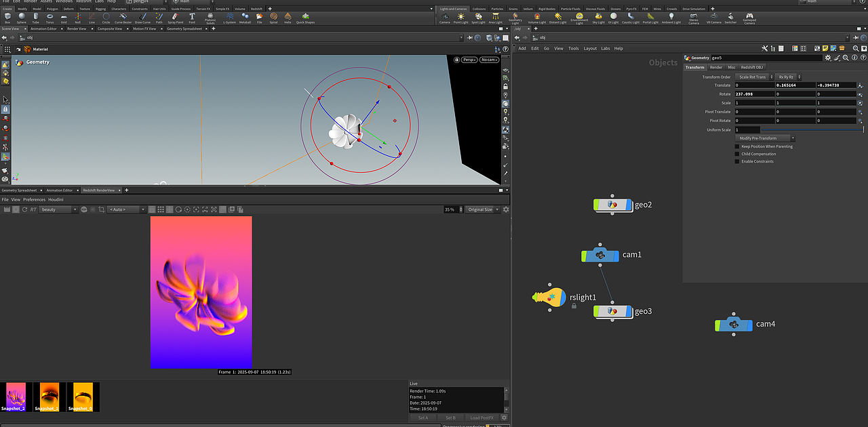Image resolution: width=868 pixels, height=427 pixels.
Task: Open the 35 % zoom dropdown
Action: 452,209
